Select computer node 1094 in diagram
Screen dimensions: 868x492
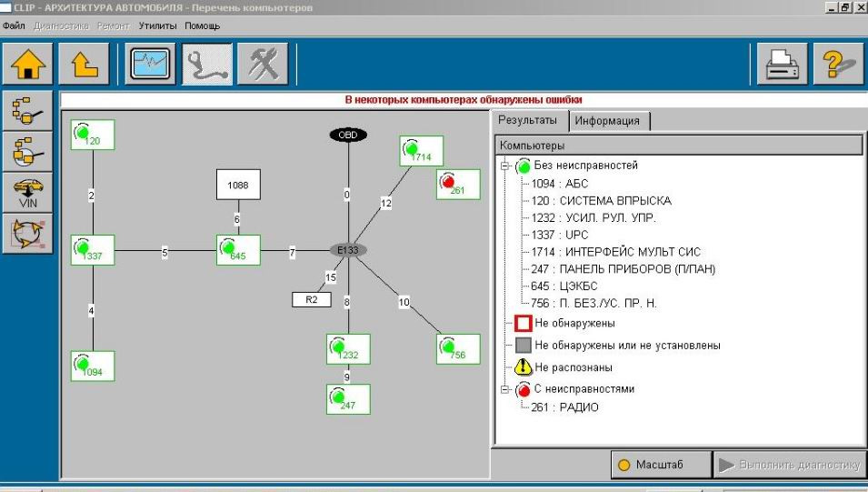tap(93, 366)
